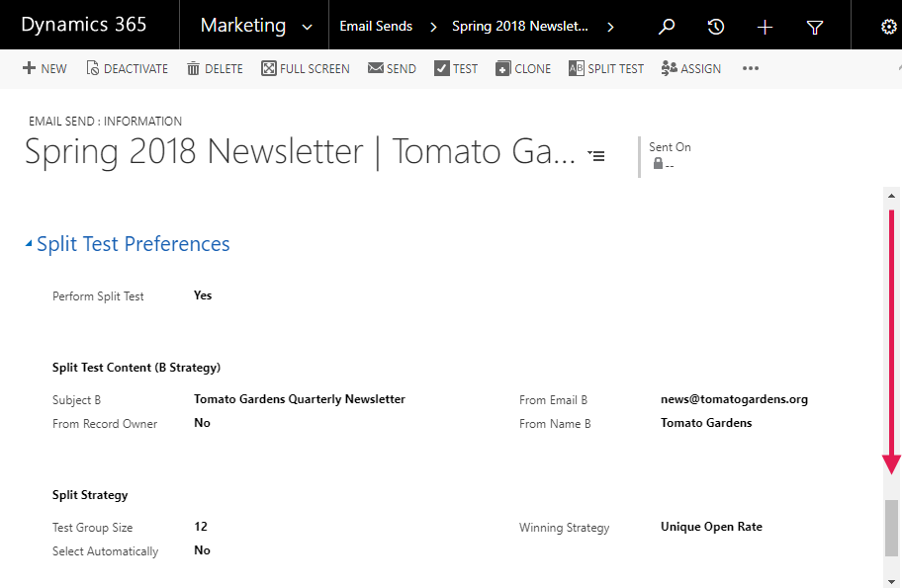Edit the From Email B address
Image resolution: width=902 pixels, height=588 pixels.
pyautogui.click(x=734, y=399)
